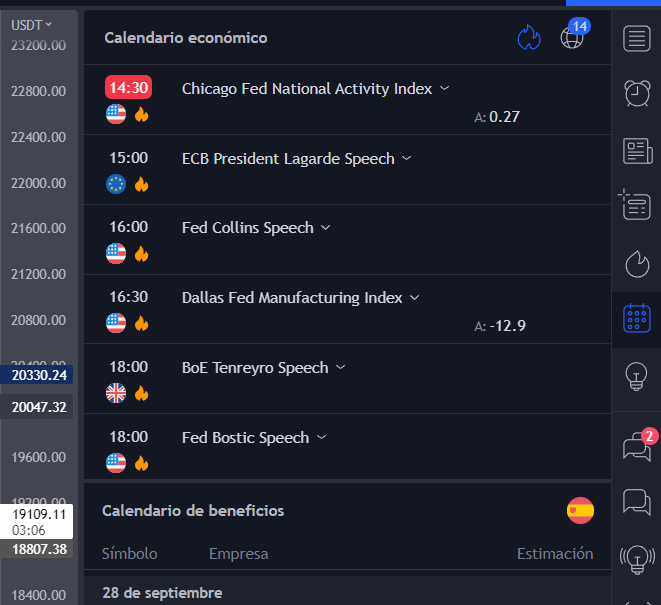The width and height of the screenshot is (661, 605).
Task: Open private chats speech bubble icon
Action: (637, 502)
